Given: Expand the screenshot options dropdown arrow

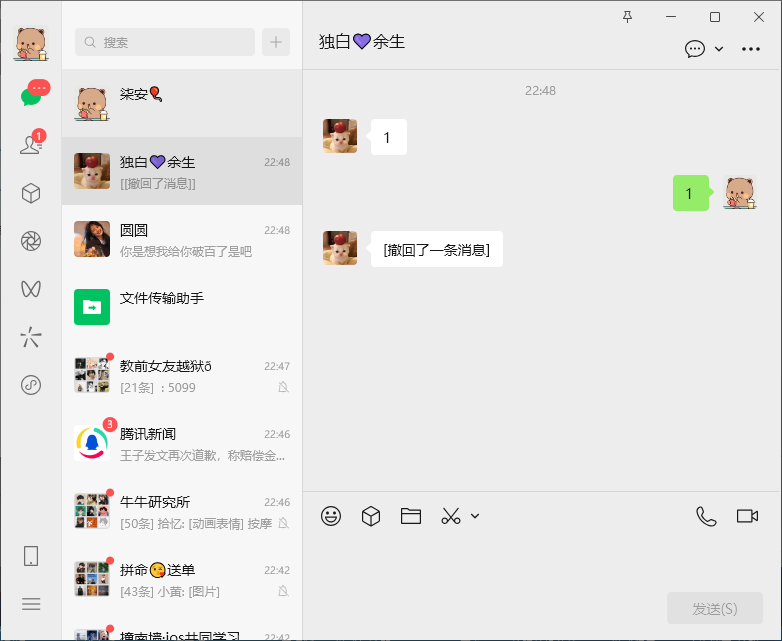Looking at the screenshot, I should pyautogui.click(x=475, y=516).
